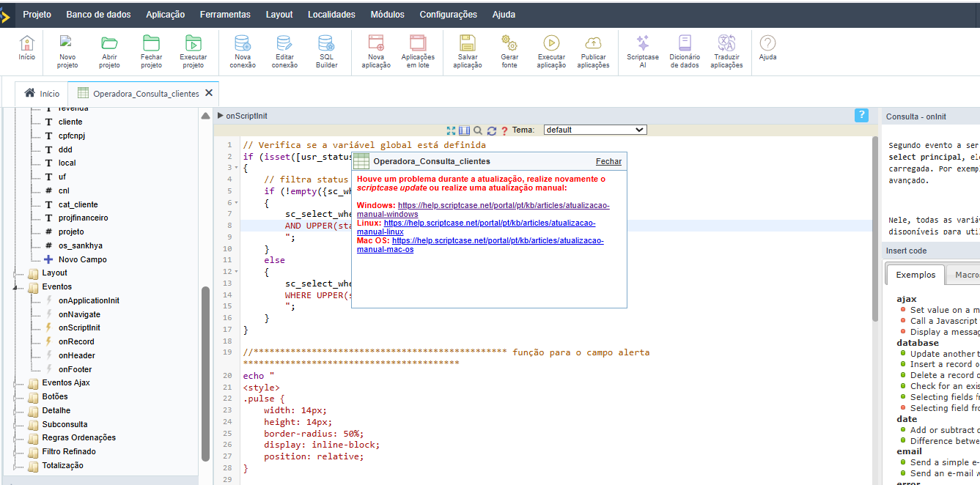Viewport: 980px width, 485px height.
Task: Click the Scriptcase logo arrow icon
Action: tap(5, 14)
